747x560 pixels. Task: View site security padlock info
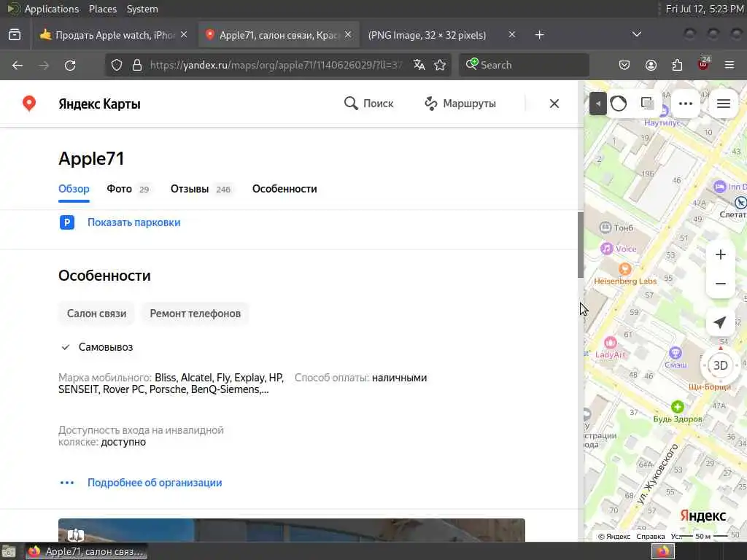click(137, 65)
